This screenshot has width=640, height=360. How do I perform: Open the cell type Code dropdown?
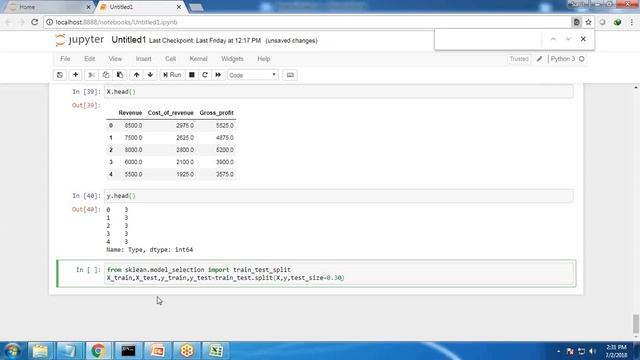(x=253, y=75)
